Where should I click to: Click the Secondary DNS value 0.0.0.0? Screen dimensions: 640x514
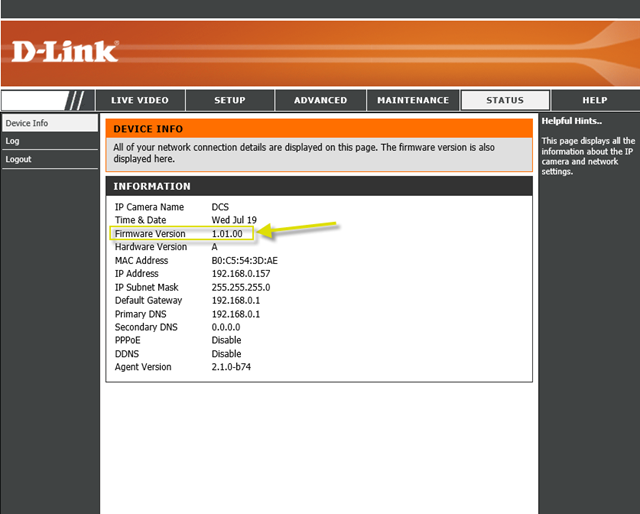click(x=226, y=327)
